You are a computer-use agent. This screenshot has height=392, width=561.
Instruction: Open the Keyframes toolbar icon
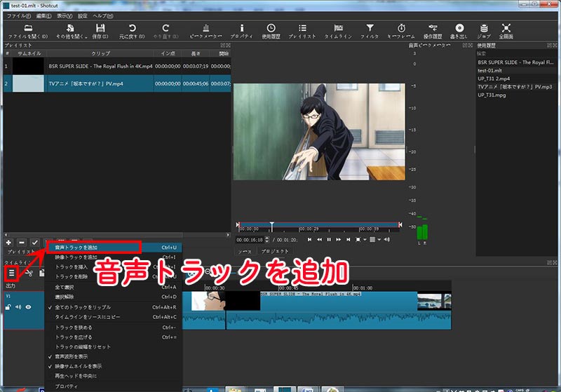[x=401, y=31]
